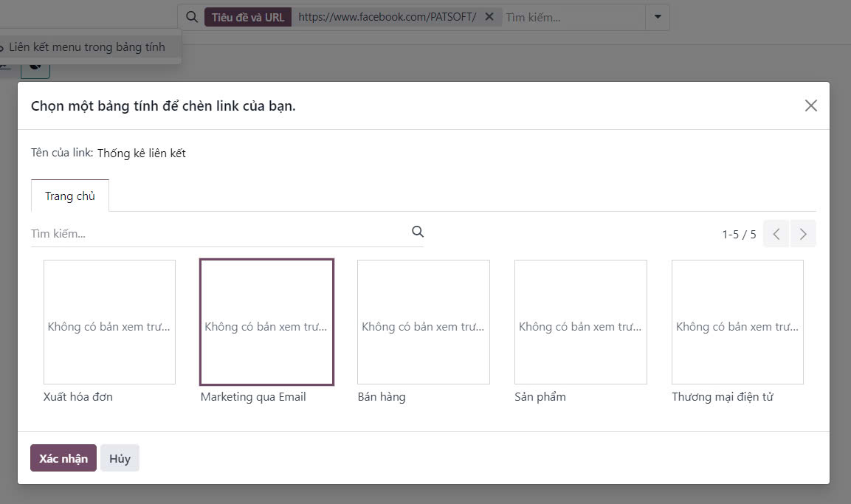Image resolution: width=851 pixels, height=504 pixels.
Task: Select 'Liên kết menu trong bảng tính' menu item
Action: (x=87, y=47)
